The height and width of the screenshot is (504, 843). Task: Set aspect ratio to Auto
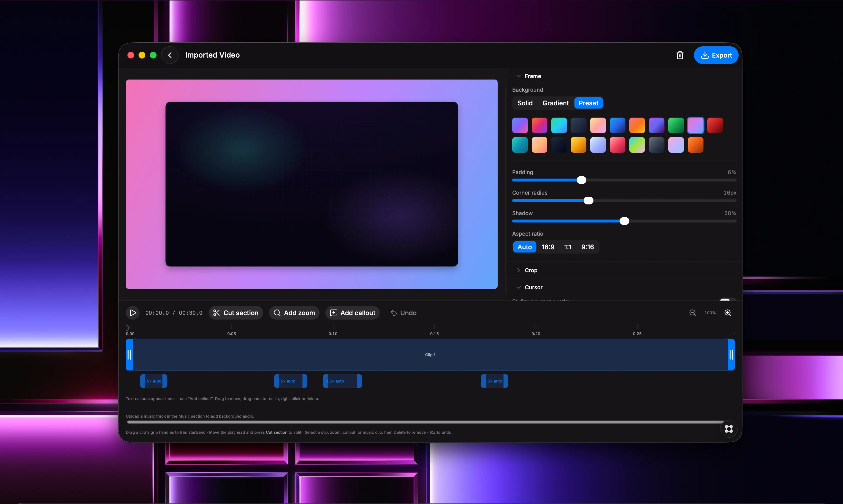[x=524, y=247]
